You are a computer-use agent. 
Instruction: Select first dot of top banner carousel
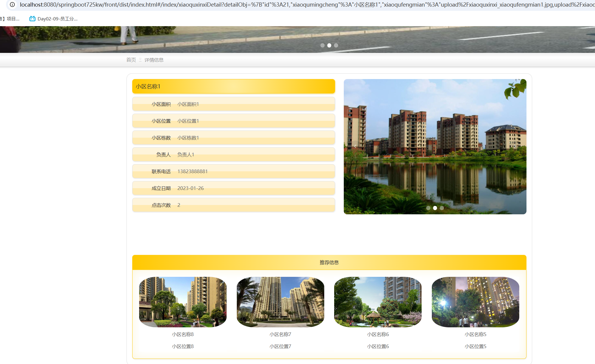pyautogui.click(x=322, y=45)
